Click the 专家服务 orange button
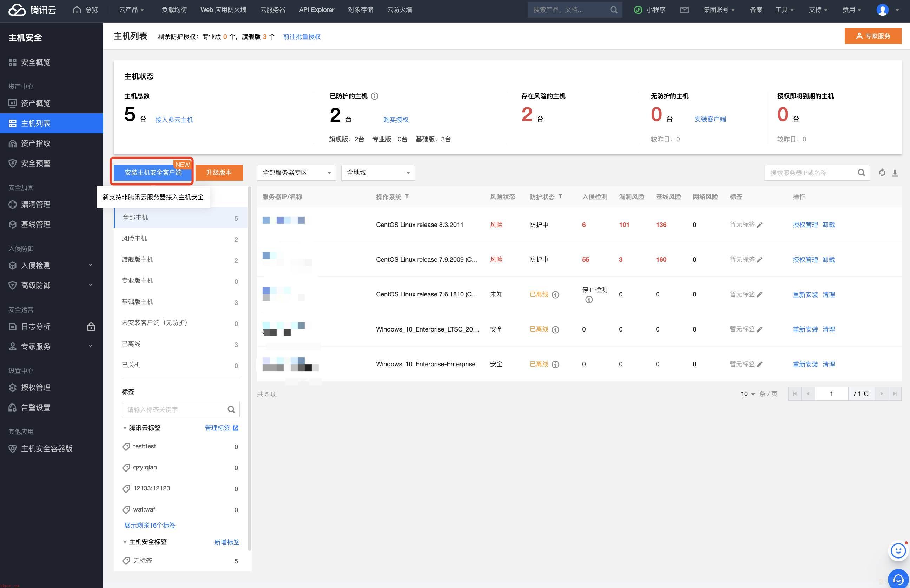Viewport: 910px width, 588px height. click(873, 36)
